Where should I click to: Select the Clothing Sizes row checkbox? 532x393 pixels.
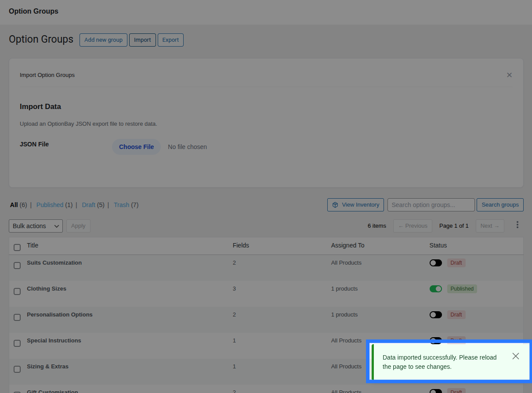(x=17, y=291)
